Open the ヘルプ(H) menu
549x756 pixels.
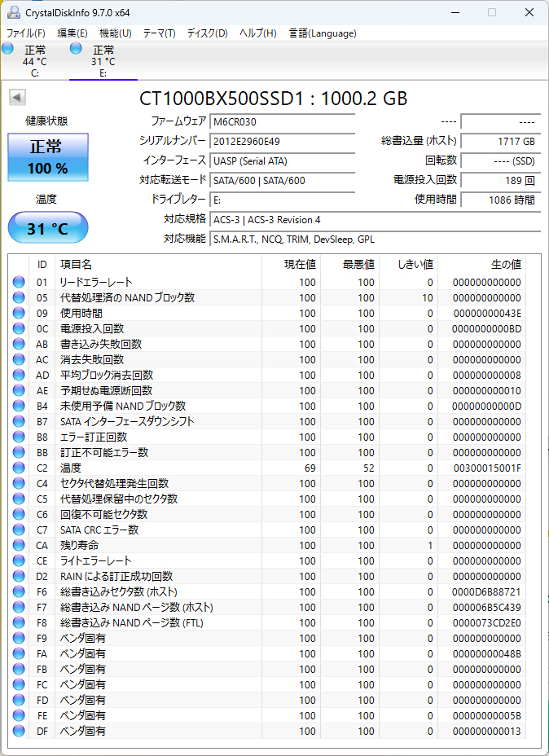coord(258,33)
